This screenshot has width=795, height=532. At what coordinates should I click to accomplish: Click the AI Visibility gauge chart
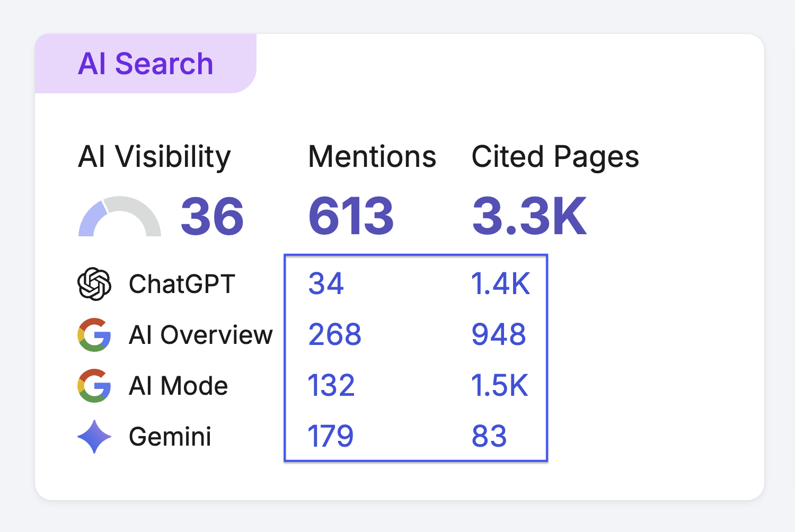click(120, 216)
